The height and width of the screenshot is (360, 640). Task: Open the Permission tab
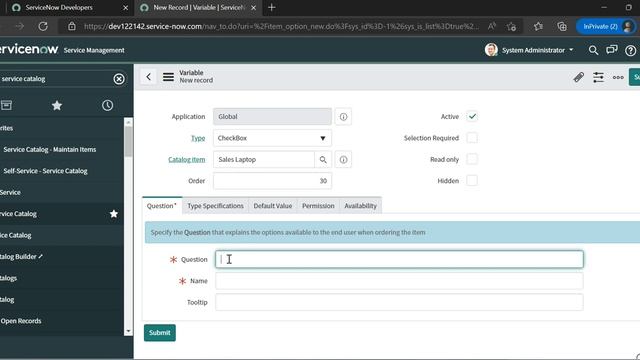pos(318,206)
